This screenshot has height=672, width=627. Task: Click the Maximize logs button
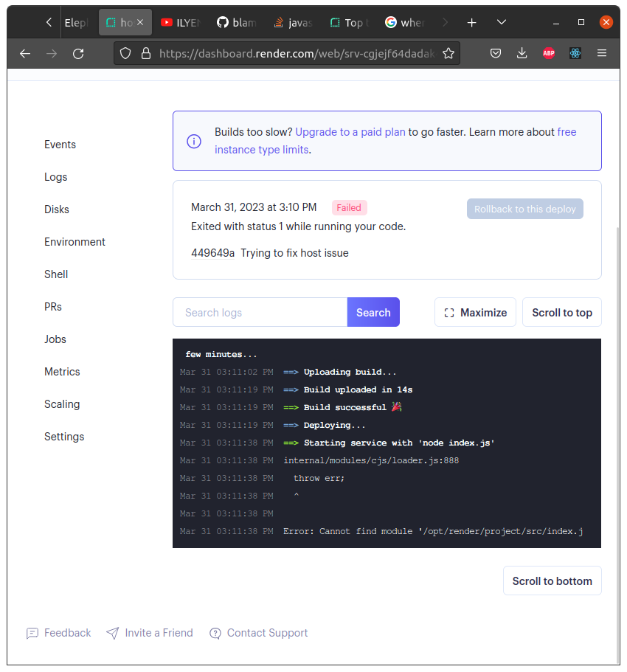pyautogui.click(x=475, y=313)
